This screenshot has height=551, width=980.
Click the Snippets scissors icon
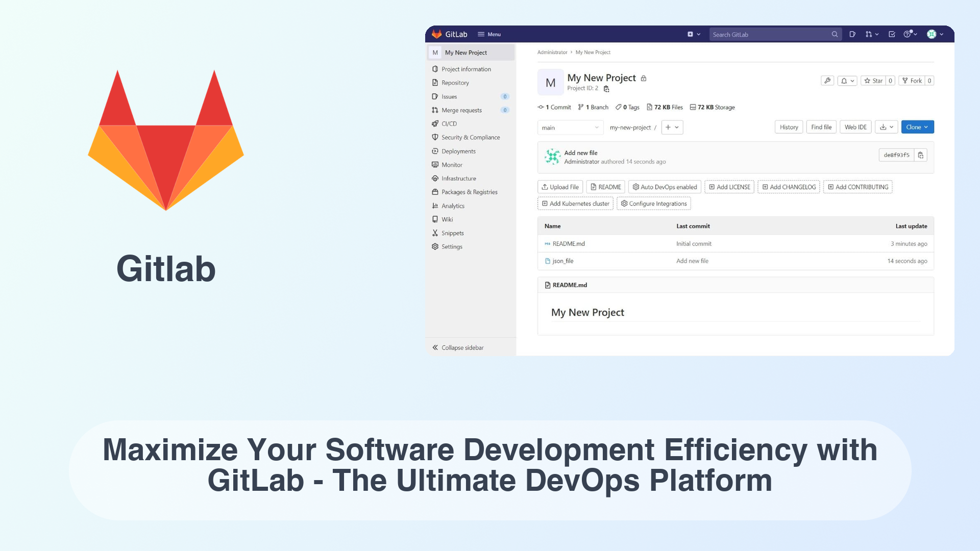point(435,233)
